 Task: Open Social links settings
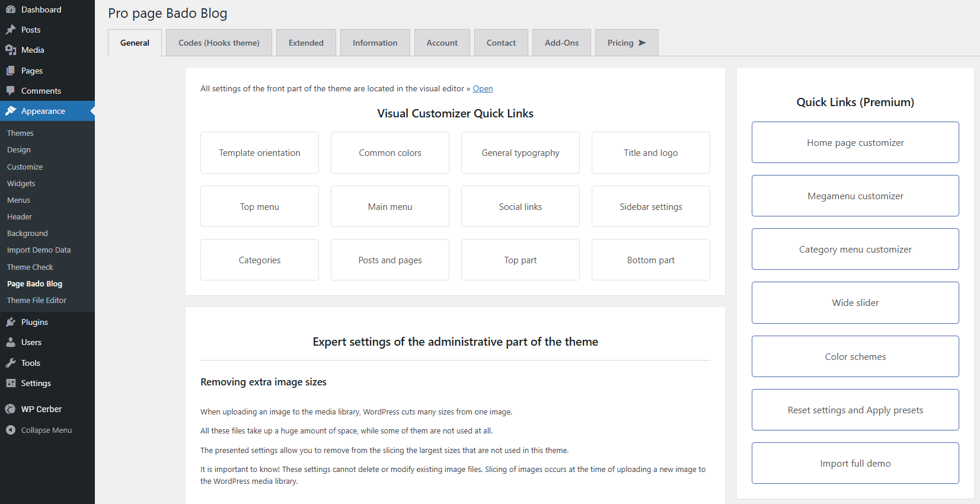(x=521, y=206)
